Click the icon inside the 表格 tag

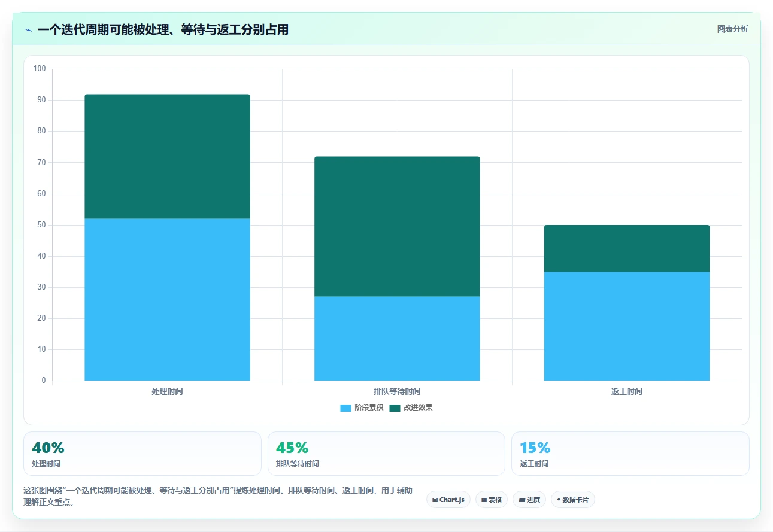484,500
